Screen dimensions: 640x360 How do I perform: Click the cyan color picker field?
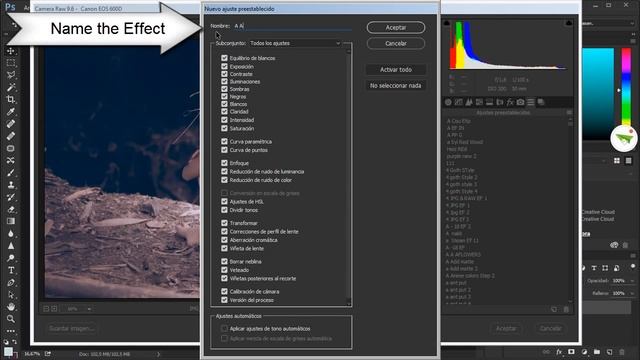(x=598, y=94)
